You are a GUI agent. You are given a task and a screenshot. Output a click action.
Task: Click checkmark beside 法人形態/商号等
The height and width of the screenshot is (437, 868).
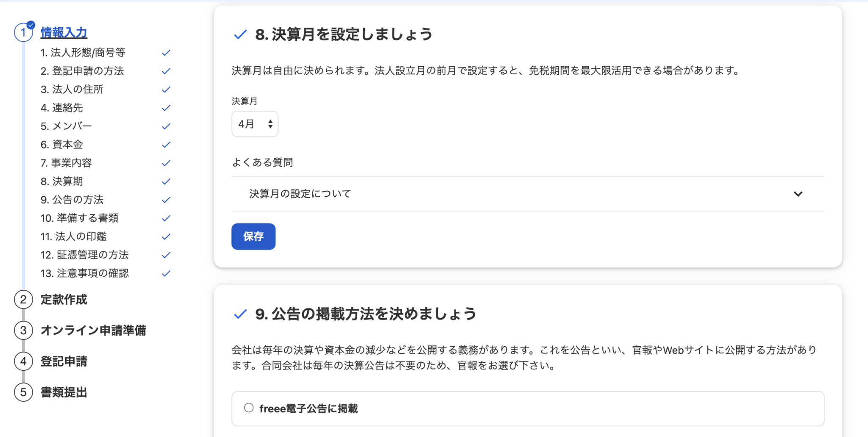coord(166,53)
